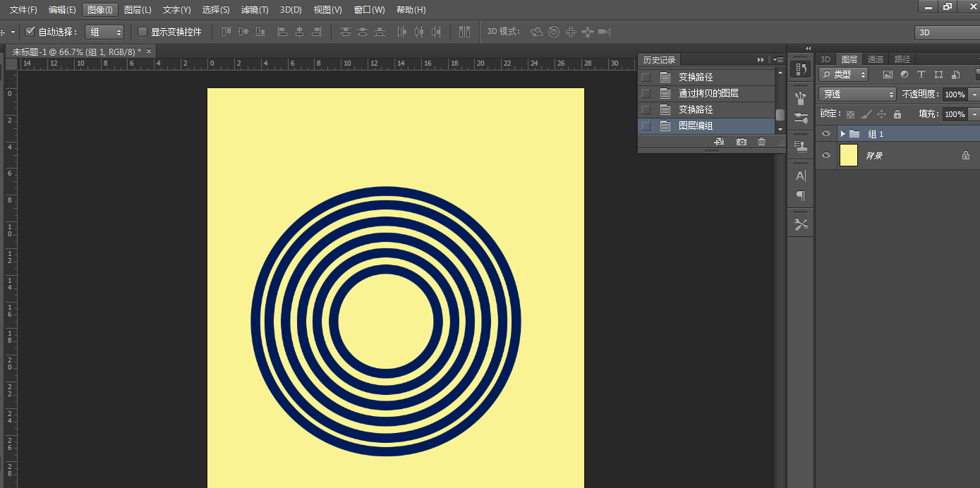Create new document from current history state
The width and height of the screenshot is (980, 488).
[719, 142]
